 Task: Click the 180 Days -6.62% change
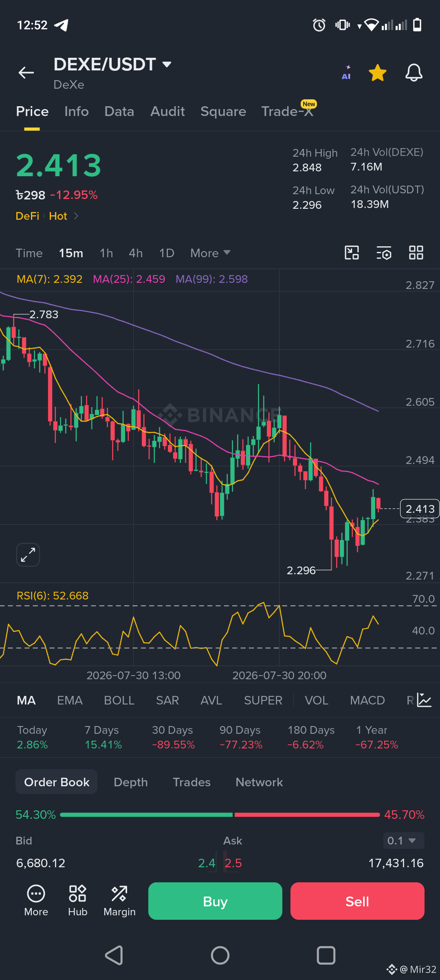tap(311, 737)
